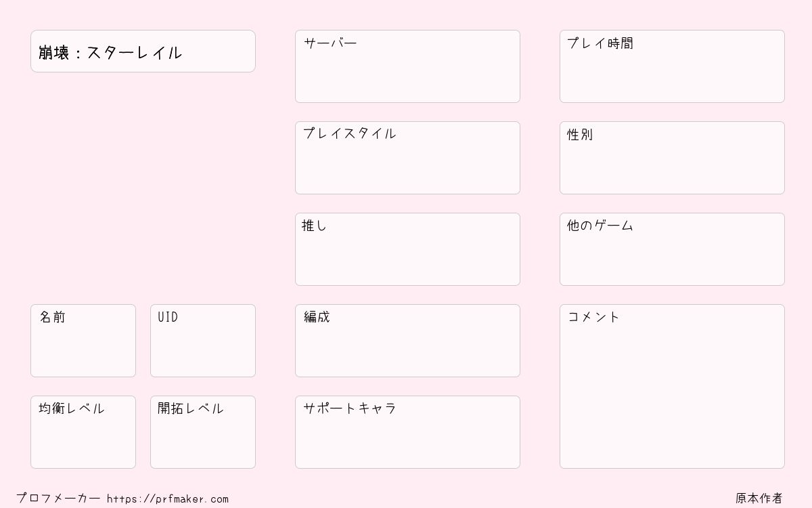
Task: Click the 原本作者 label
Action: tap(759, 499)
